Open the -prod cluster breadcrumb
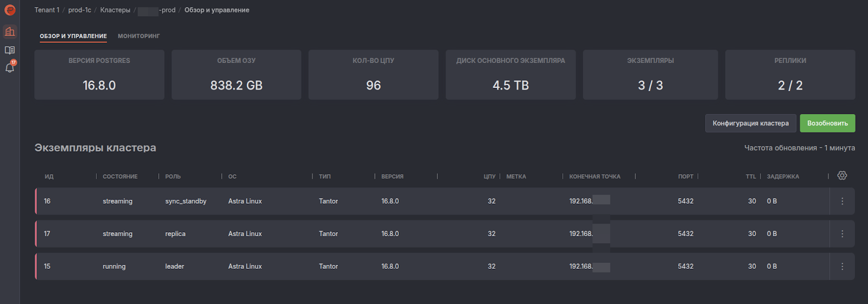The height and width of the screenshot is (304, 868). coord(157,10)
